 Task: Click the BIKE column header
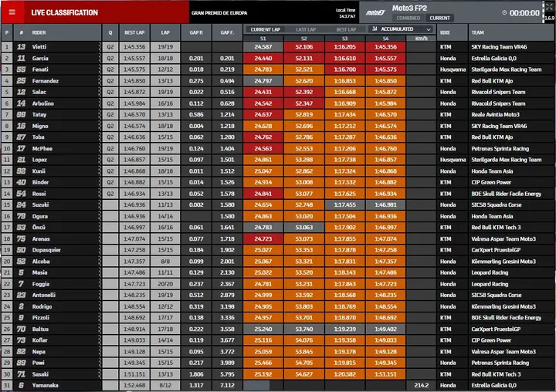445,32
